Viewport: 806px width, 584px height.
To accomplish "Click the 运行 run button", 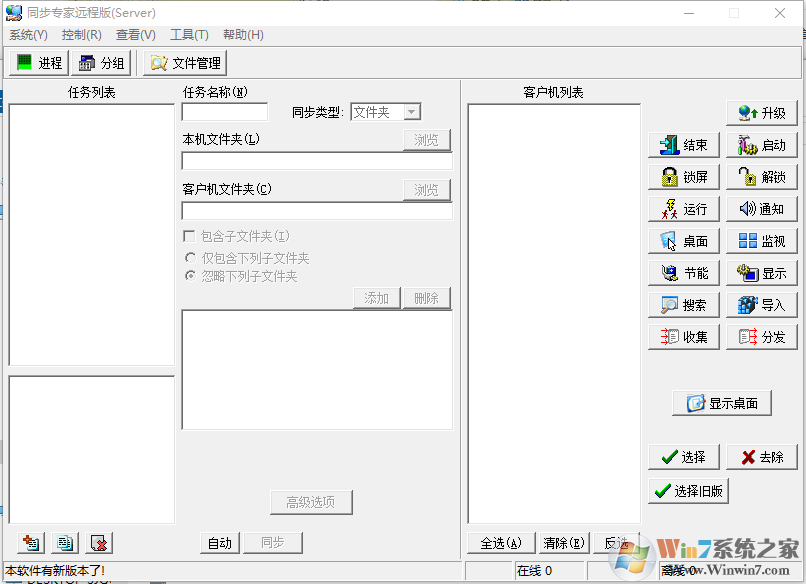I will click(684, 209).
